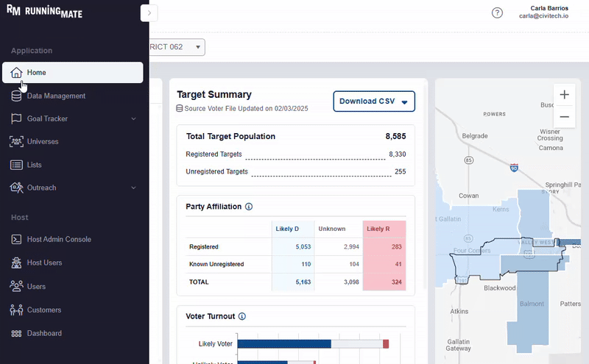The width and height of the screenshot is (589, 364).
Task: Open Data Management menu item
Action: (x=72, y=96)
